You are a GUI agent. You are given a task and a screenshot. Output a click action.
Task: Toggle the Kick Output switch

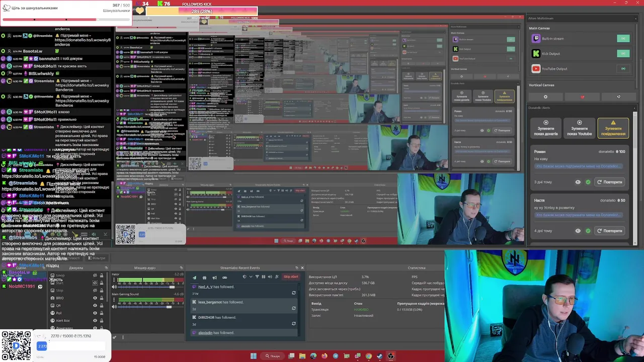point(623,54)
